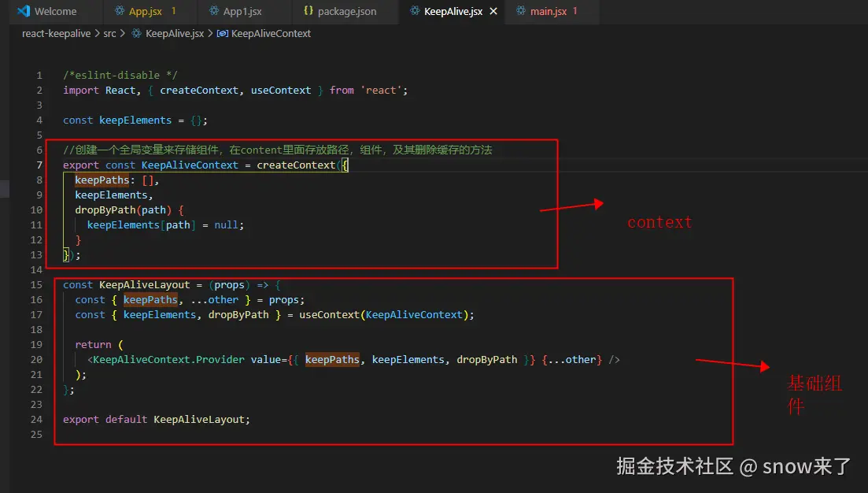The width and height of the screenshot is (868, 493).
Task: Click the React icon on main.jsx tab
Action: [x=520, y=10]
